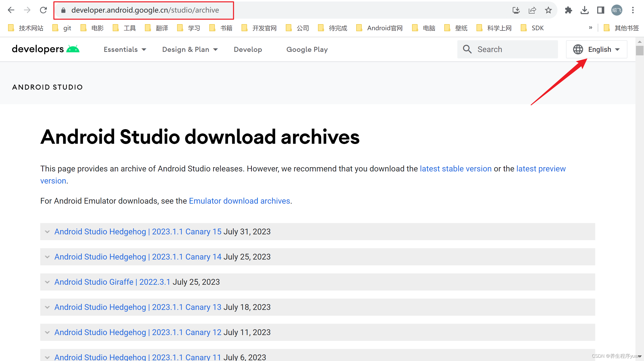Image resolution: width=644 pixels, height=361 pixels.
Task: Open the 工具 bookmark folder
Action: coord(124,28)
